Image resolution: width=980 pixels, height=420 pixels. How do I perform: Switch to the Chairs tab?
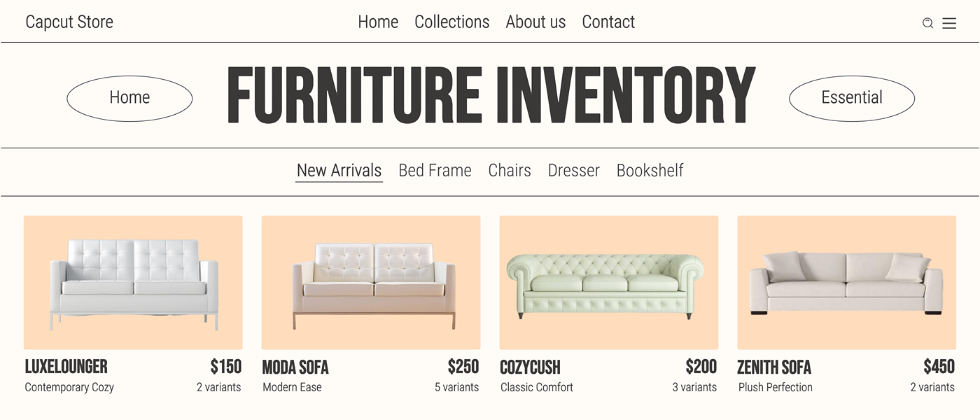click(x=510, y=170)
